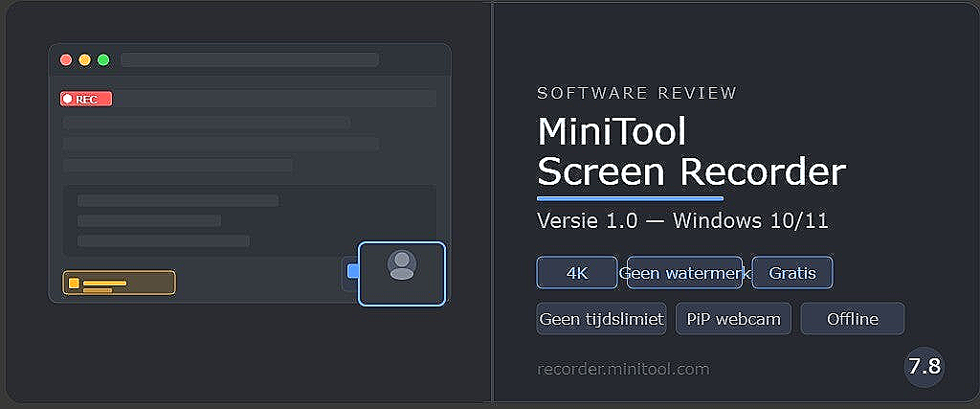Open the recorder.minitool.com link
The image size is (980, 409).
click(623, 369)
